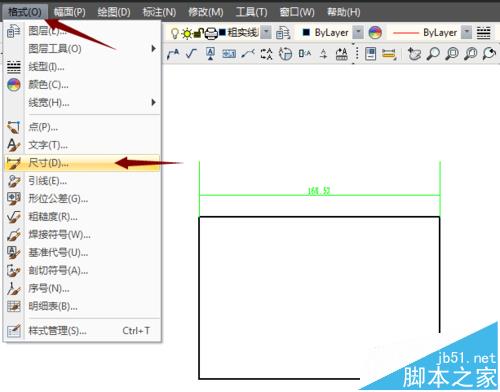Click third magnifier zoom icon
This screenshot has width=500, height=392.
(x=470, y=53)
